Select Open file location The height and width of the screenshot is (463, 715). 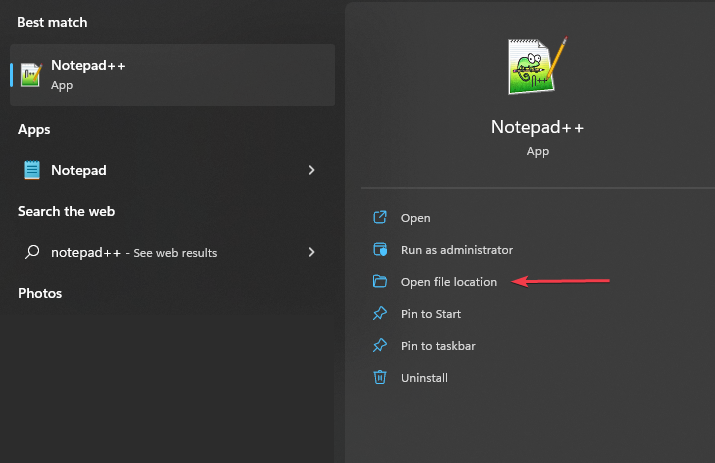coord(448,282)
